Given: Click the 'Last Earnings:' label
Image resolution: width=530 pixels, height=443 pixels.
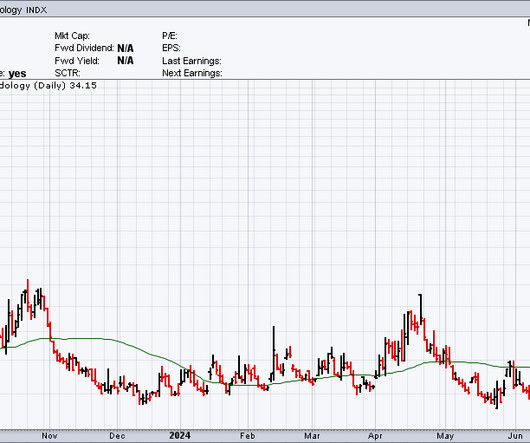Looking at the screenshot, I should [192, 61].
